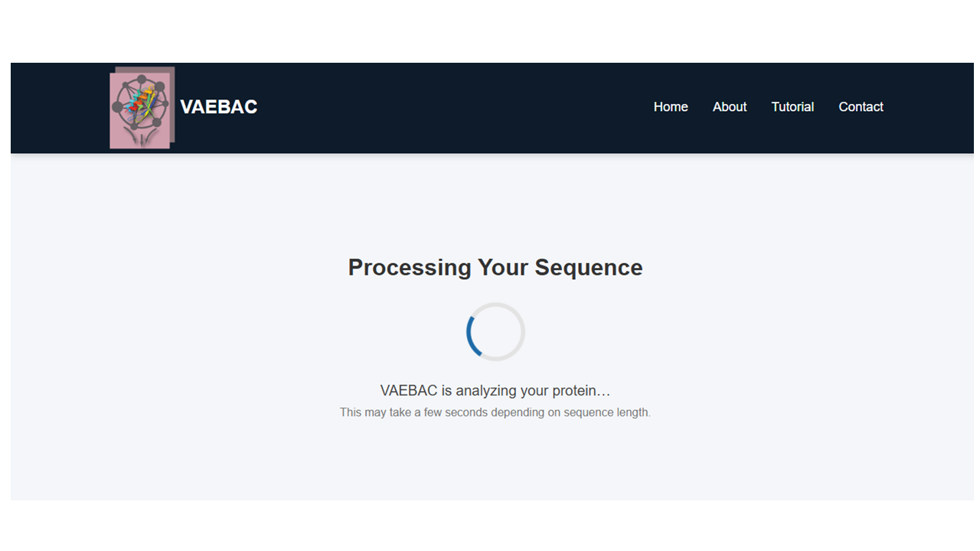Open the Tutorial menu item
The image size is (980, 551).
point(792,107)
